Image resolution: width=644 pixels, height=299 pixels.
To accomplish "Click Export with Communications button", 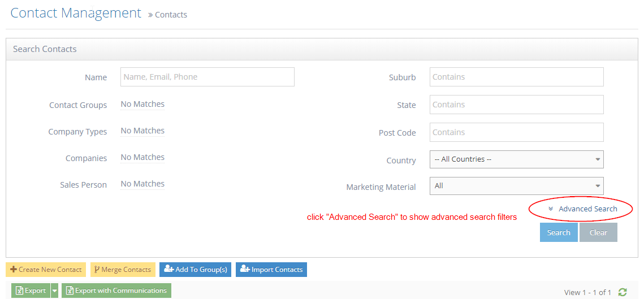I will 116,291.
